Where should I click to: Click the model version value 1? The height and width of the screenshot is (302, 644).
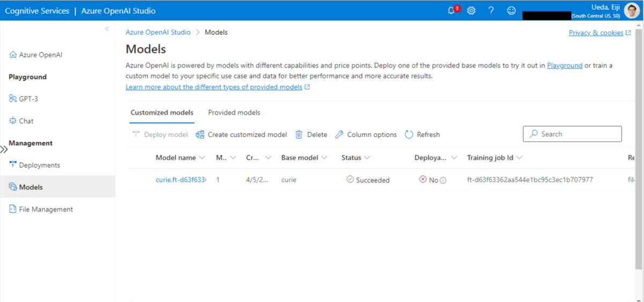[x=218, y=180]
